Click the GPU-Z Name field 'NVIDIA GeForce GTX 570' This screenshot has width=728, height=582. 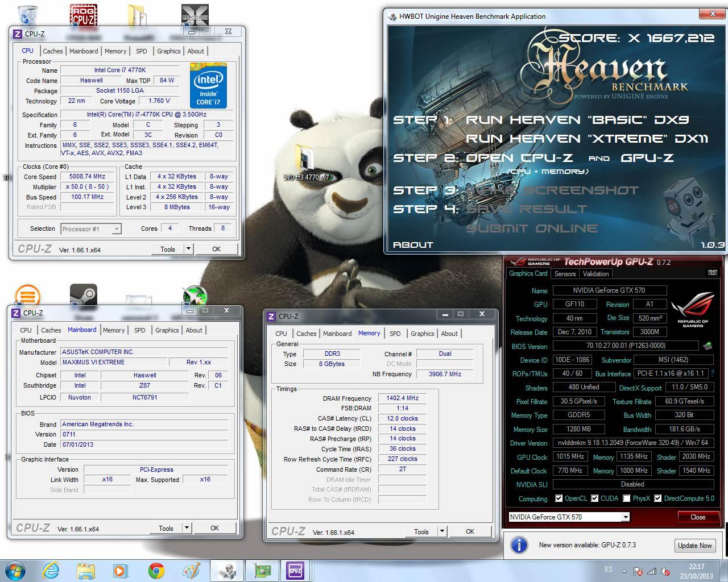[609, 290]
